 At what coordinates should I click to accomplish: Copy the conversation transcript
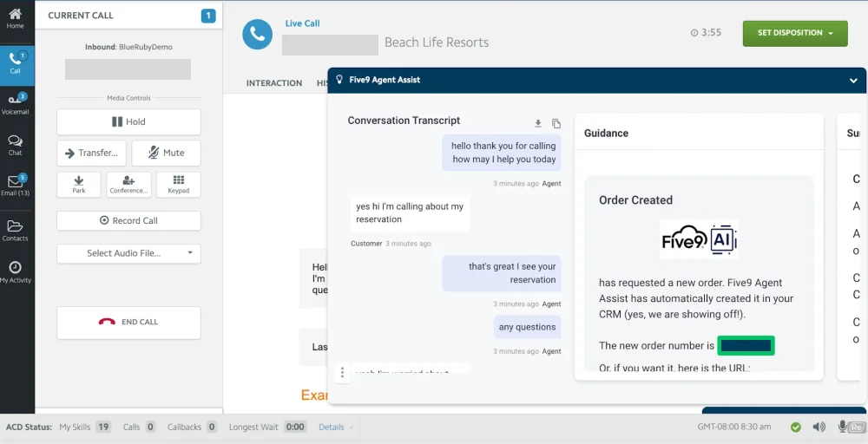(x=556, y=123)
